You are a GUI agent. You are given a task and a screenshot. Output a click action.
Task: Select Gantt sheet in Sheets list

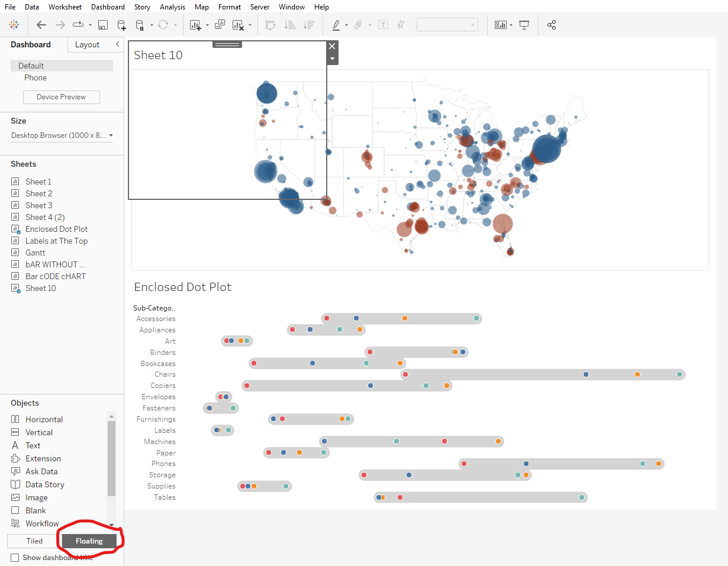(x=35, y=253)
